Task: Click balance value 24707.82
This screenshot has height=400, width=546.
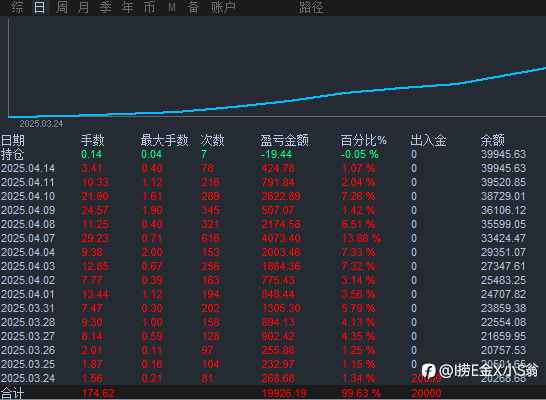Action: [503, 294]
